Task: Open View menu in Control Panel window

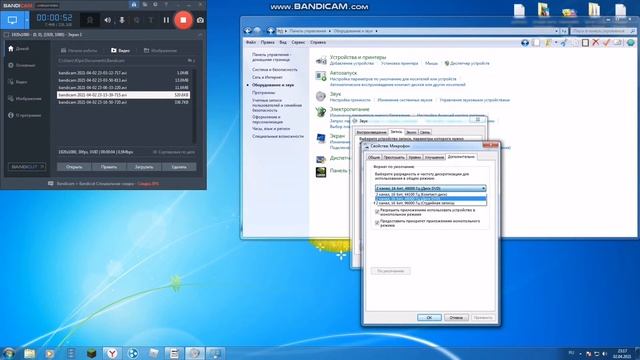Action: [282, 42]
